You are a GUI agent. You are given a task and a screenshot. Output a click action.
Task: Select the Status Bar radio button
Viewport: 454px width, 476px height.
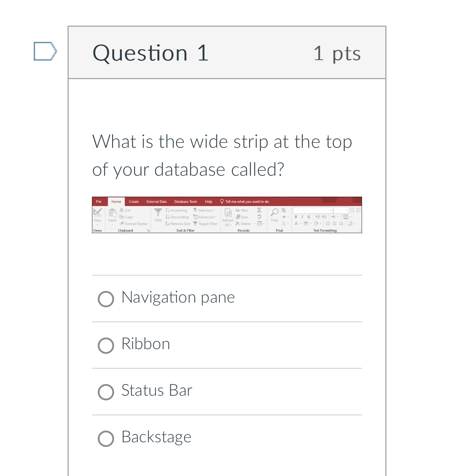click(x=106, y=392)
